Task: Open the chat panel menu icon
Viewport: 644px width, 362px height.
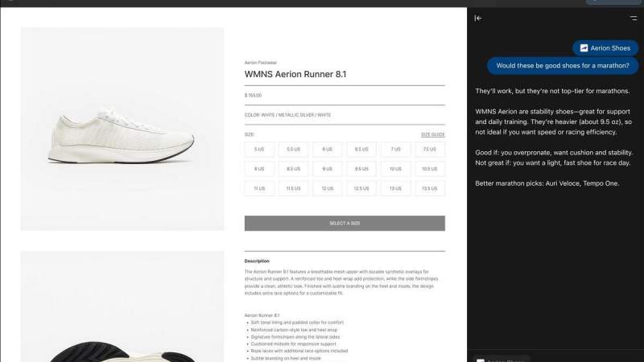Action: pyautogui.click(x=634, y=18)
